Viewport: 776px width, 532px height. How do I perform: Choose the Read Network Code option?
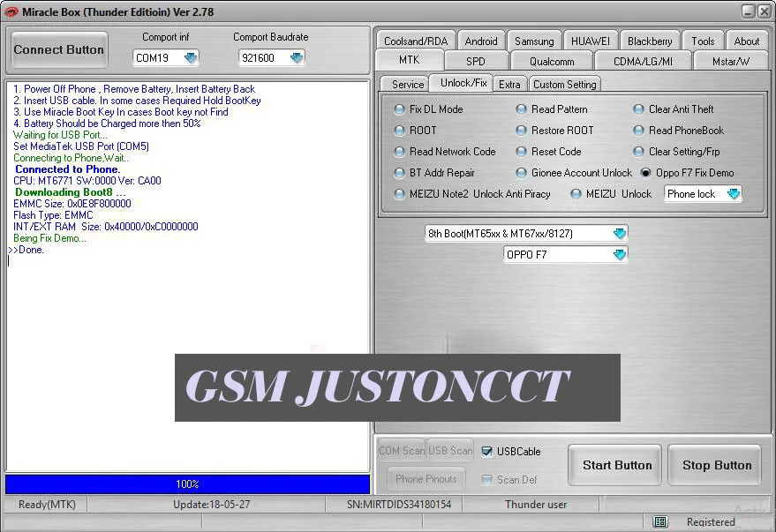[x=399, y=152]
